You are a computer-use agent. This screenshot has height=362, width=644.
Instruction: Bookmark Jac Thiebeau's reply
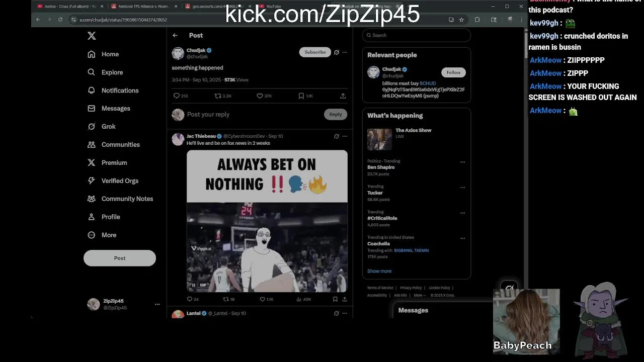(335, 299)
